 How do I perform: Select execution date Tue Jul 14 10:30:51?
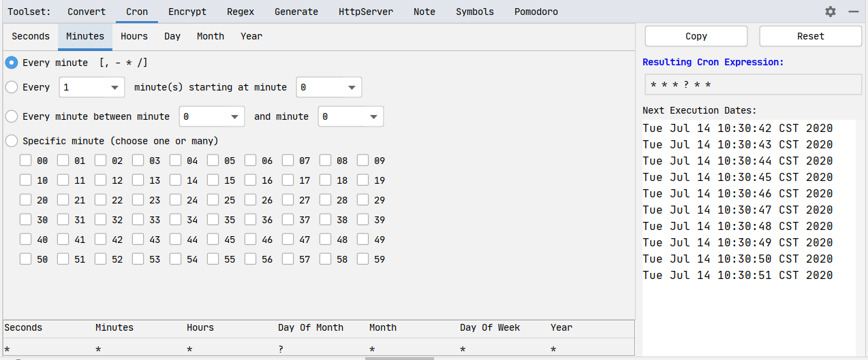(x=738, y=275)
